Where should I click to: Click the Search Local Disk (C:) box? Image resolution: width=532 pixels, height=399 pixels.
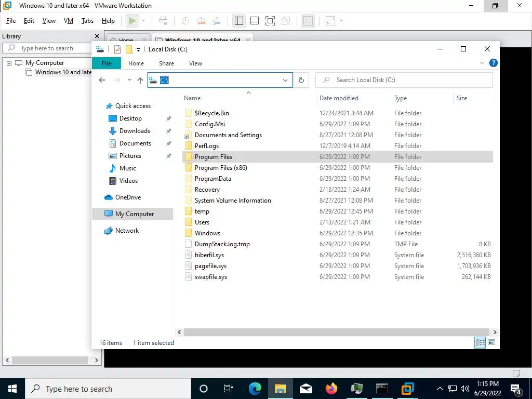click(404, 81)
